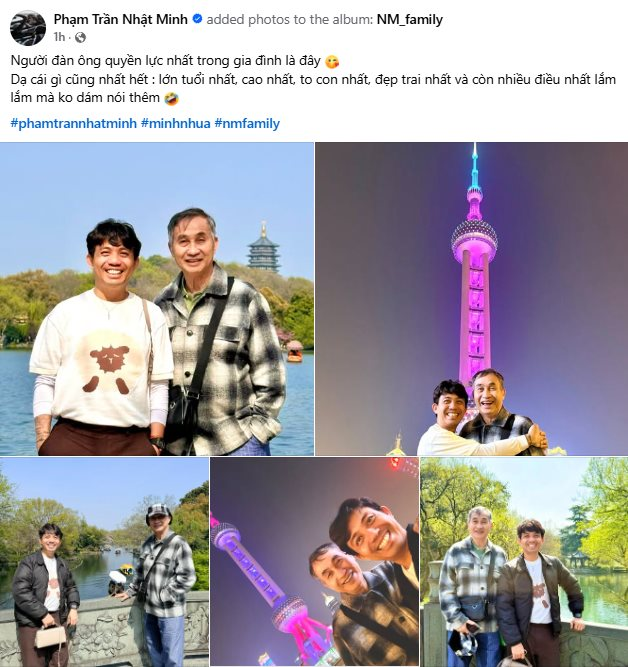Open hashtag #nmfamily
628x667 pixels.
pyautogui.click(x=247, y=123)
